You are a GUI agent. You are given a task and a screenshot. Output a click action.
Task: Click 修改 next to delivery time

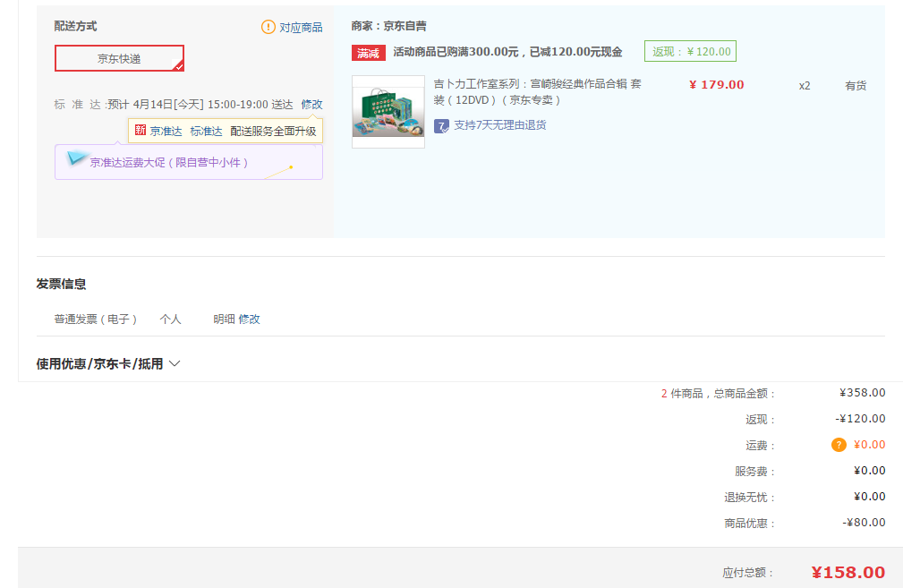[311, 104]
